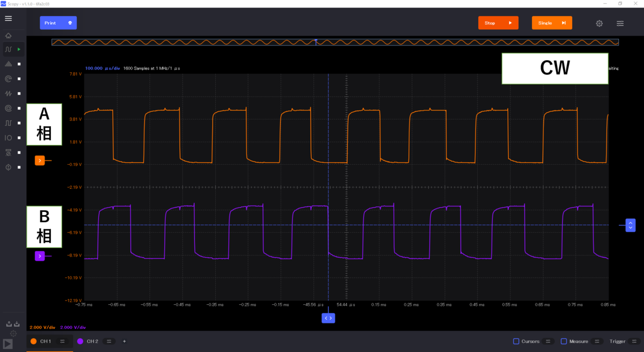
Task: Open the print options icon inside the Print button
Action: pyautogui.click(x=70, y=23)
